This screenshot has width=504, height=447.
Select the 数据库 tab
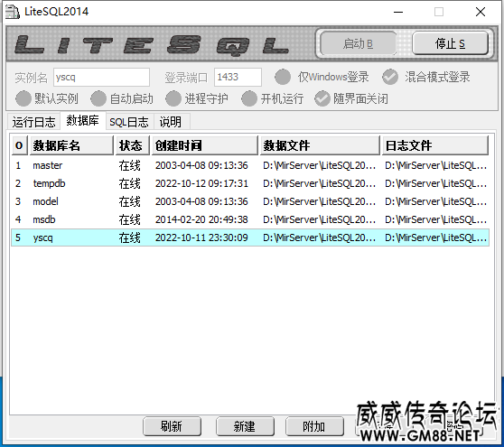[x=83, y=120]
